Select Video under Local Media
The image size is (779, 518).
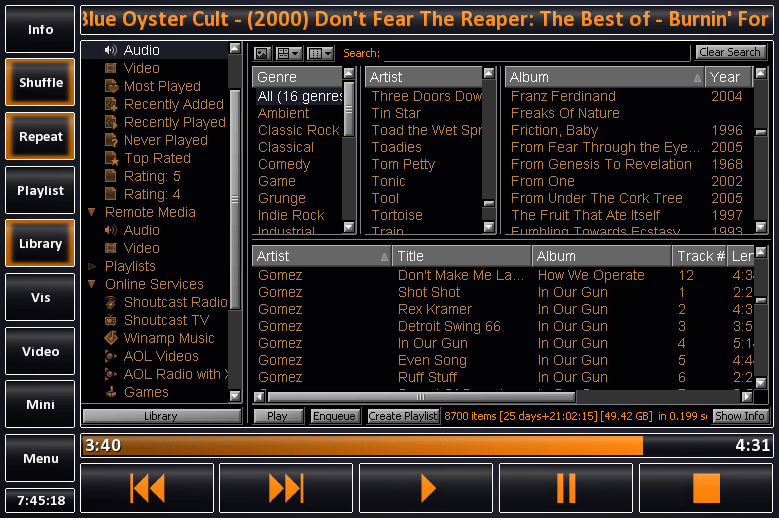[142, 68]
